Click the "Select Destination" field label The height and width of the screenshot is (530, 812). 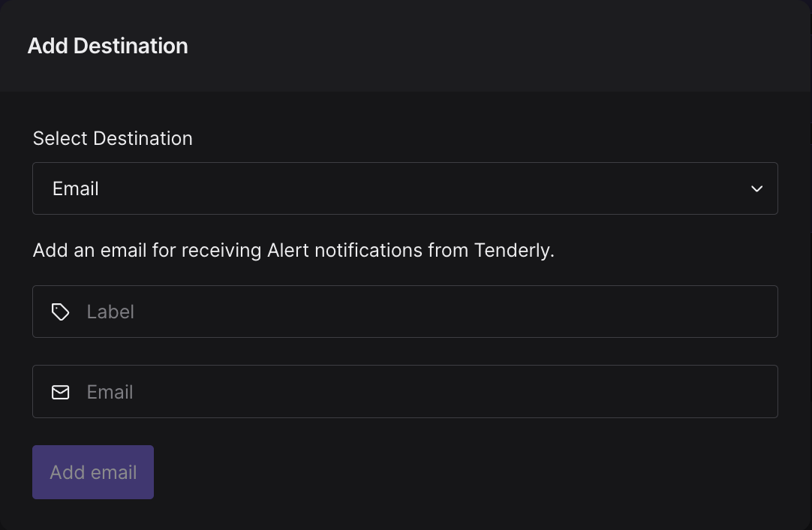click(x=113, y=138)
